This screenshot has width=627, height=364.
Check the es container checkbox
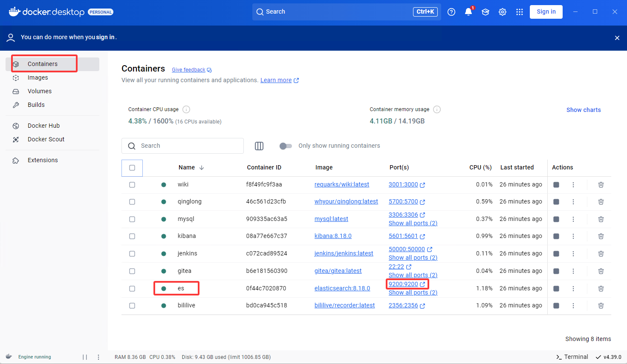(132, 289)
